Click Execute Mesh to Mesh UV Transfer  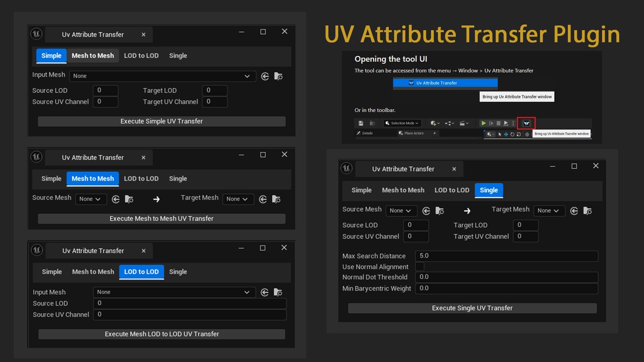[x=162, y=219]
